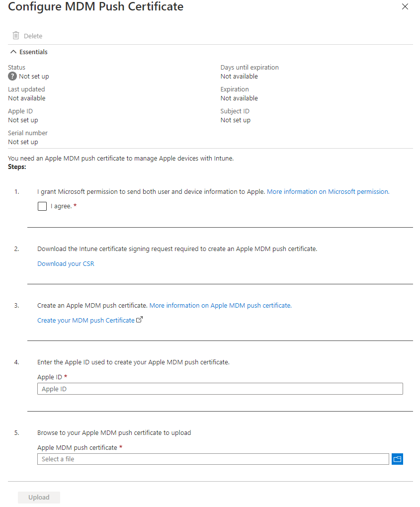Click 'Browse to your Apple MDM push certificate' text
The width and height of the screenshot is (420, 507).
coord(114,433)
